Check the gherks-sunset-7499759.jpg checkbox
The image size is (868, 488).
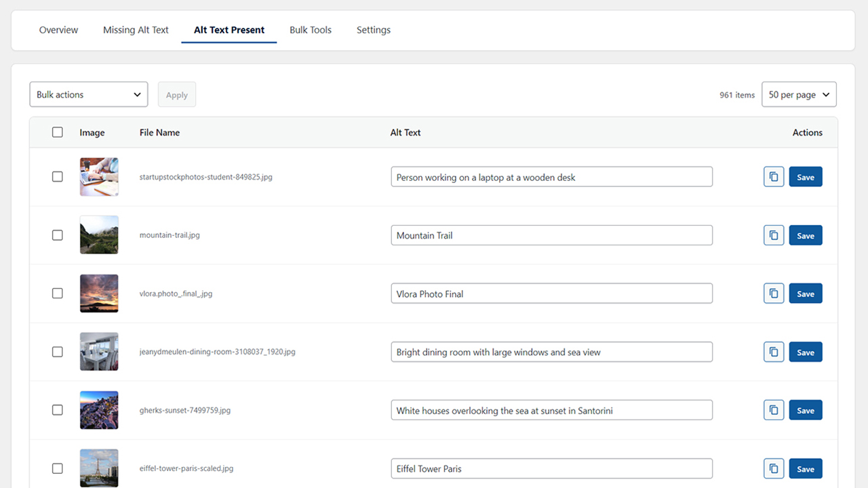(x=58, y=410)
